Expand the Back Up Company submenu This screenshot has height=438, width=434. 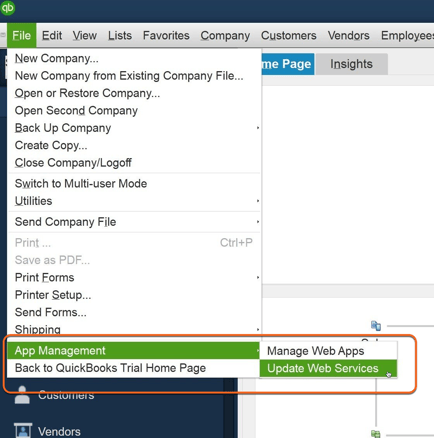pos(134,128)
